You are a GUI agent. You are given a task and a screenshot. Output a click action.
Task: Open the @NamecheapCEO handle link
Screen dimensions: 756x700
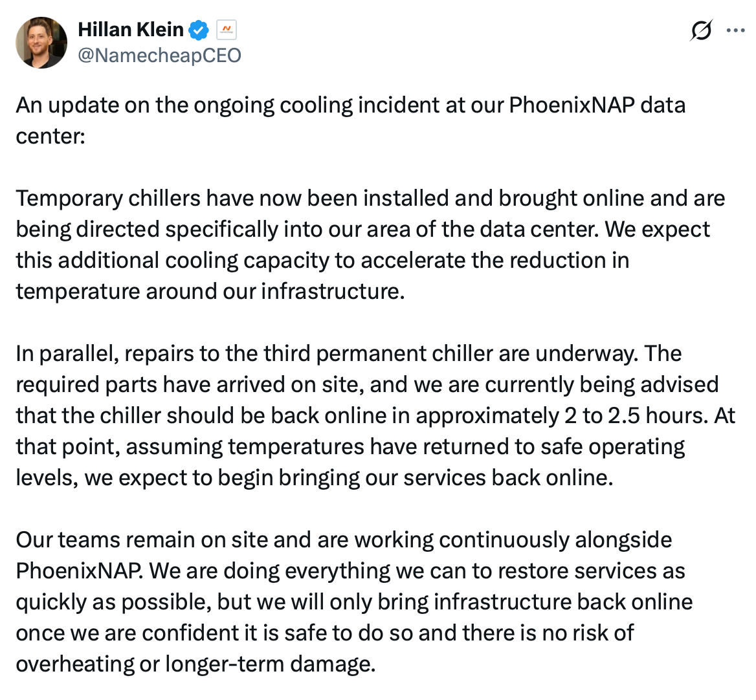[x=160, y=56]
